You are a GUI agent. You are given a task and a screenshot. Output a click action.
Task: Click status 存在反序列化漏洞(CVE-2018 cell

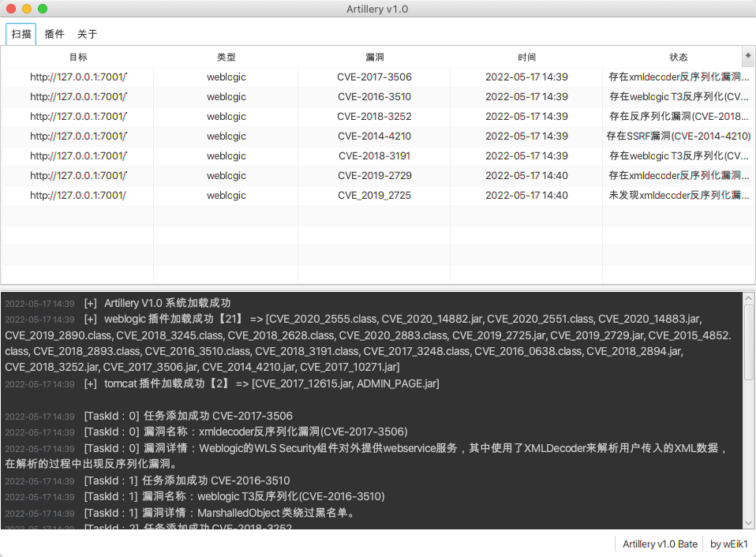(x=679, y=117)
